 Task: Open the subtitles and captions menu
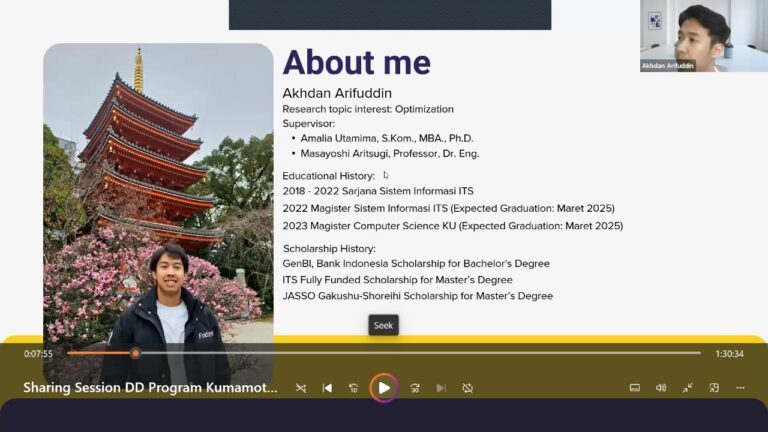point(634,388)
